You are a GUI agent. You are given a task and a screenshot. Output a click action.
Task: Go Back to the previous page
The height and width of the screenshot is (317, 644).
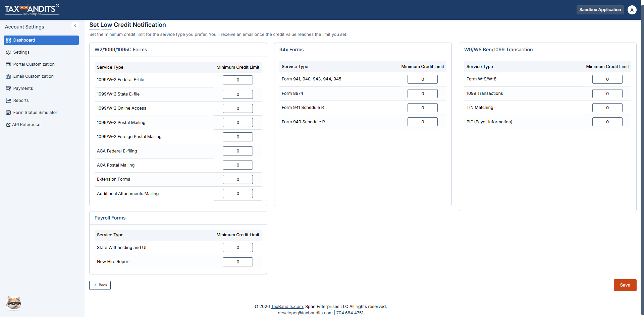[100, 285]
